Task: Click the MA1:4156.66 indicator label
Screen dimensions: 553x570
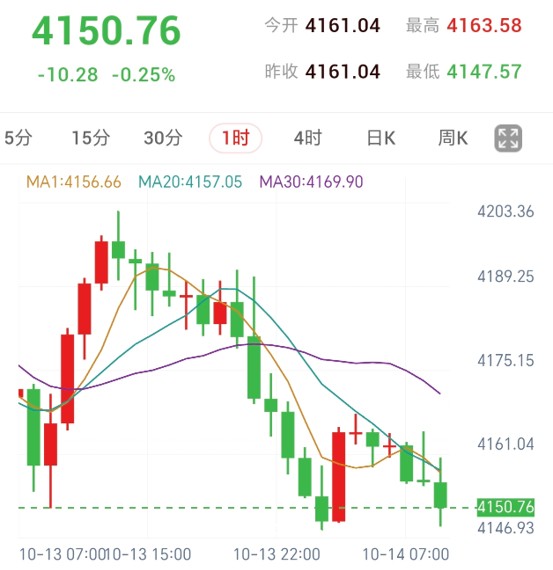Action: point(74,182)
